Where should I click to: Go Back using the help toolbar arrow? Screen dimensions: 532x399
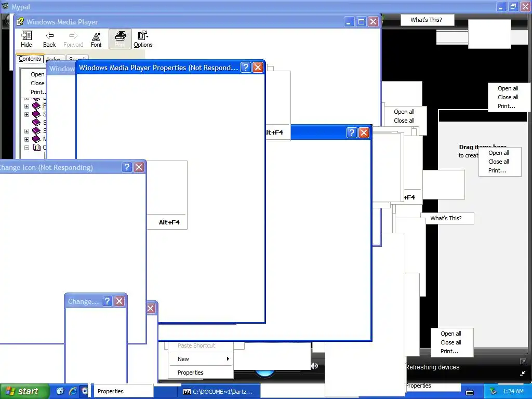(49, 39)
